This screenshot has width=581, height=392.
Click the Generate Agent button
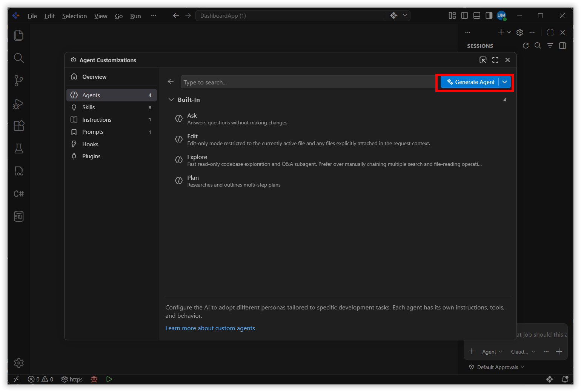pyautogui.click(x=470, y=82)
